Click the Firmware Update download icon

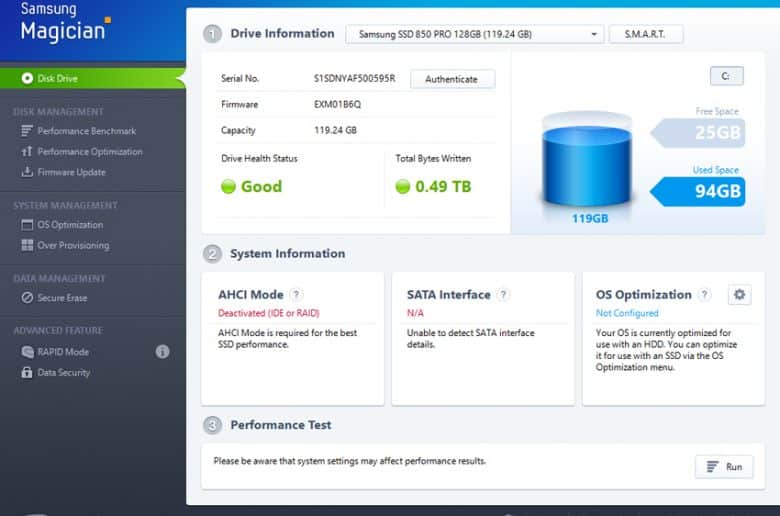click(27, 172)
